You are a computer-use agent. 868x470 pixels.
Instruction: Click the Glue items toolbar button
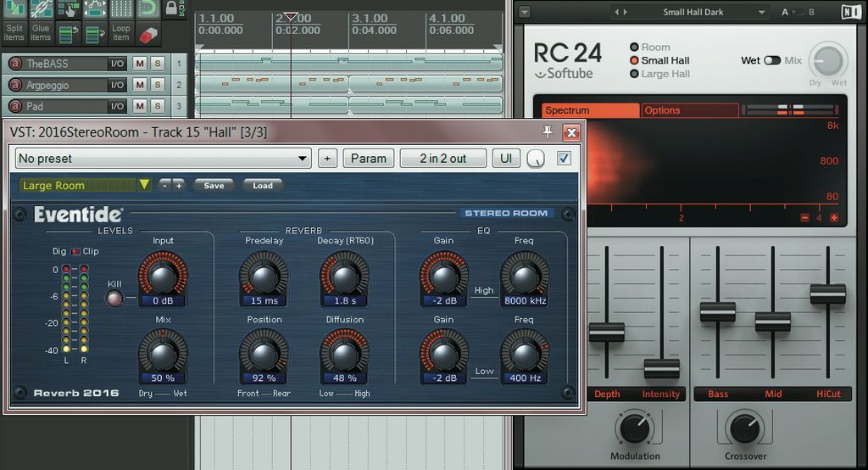click(x=41, y=33)
